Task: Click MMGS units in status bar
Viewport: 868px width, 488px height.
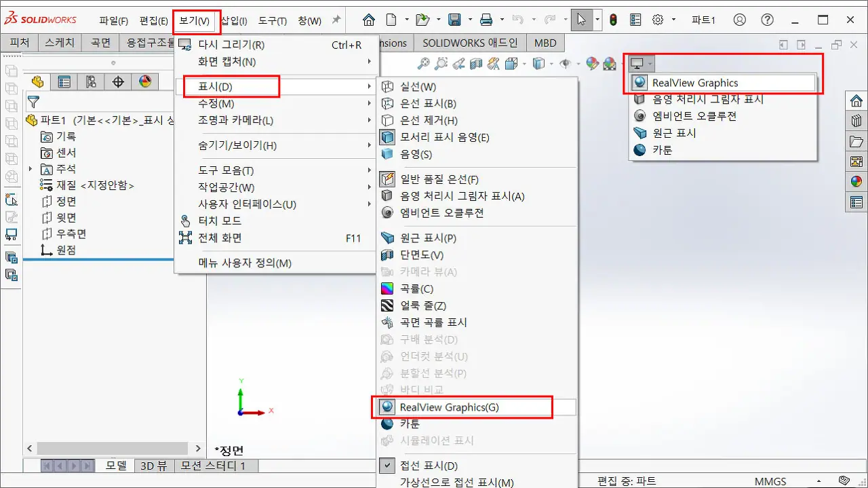Action: coord(770,481)
